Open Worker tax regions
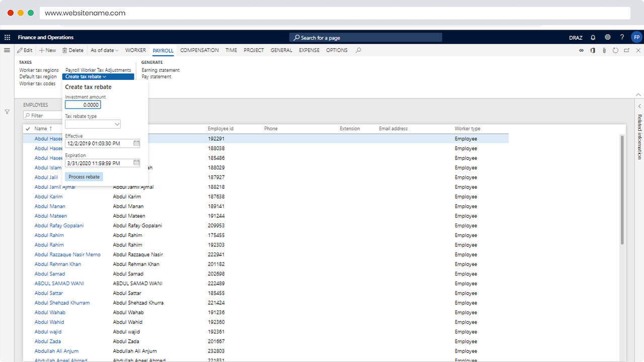Screen dimensions: 644x362 tap(39, 70)
